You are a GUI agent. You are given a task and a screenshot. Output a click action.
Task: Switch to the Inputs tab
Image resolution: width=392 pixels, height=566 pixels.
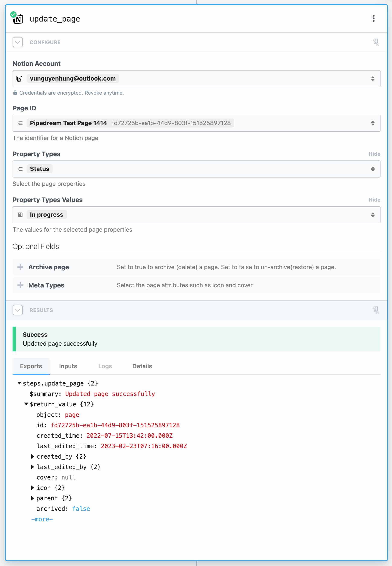pos(68,366)
